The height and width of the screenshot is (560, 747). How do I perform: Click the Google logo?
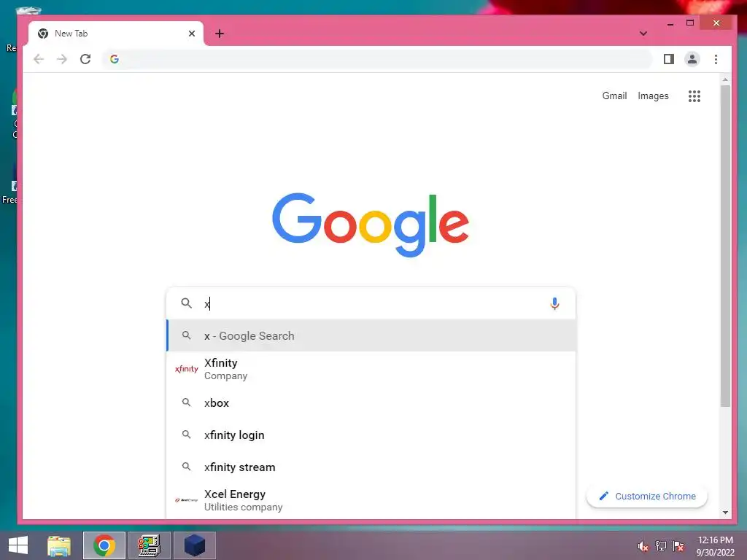coord(371,225)
